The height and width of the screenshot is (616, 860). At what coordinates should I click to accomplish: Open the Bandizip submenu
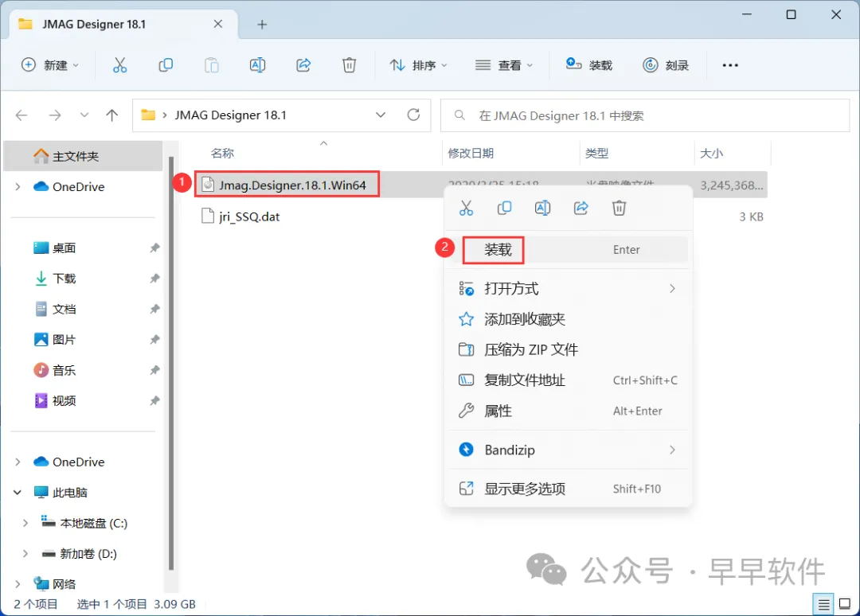pyautogui.click(x=568, y=450)
